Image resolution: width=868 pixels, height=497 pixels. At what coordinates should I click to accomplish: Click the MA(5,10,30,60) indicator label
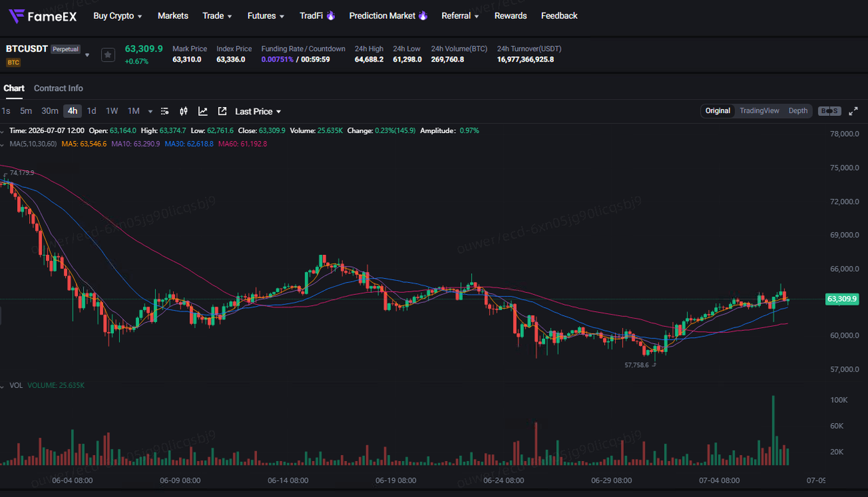33,144
